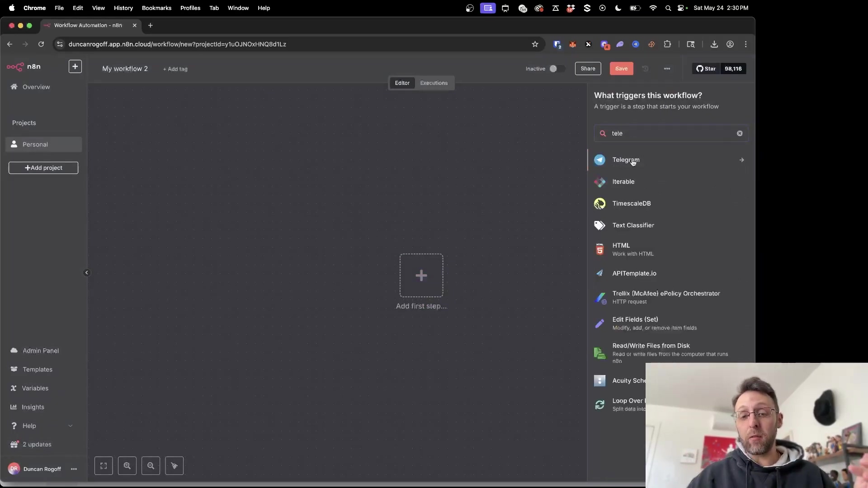868x488 pixels.
Task: Click the trigger search field containing tele
Action: [671, 133]
